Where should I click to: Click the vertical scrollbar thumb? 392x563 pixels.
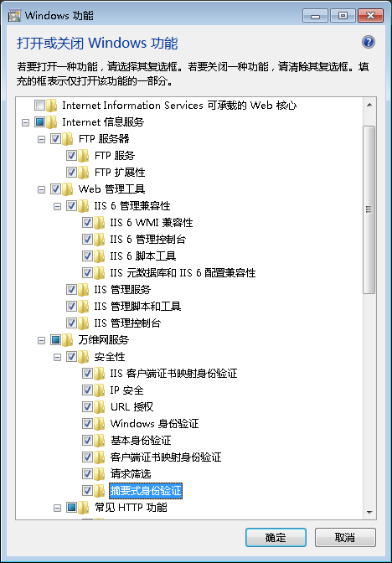[x=369, y=209]
